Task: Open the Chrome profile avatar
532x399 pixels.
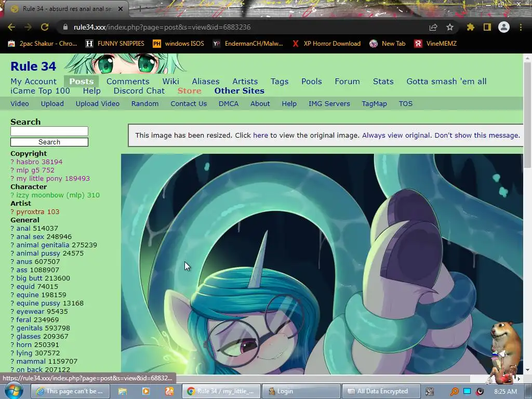Action: pyautogui.click(x=504, y=27)
